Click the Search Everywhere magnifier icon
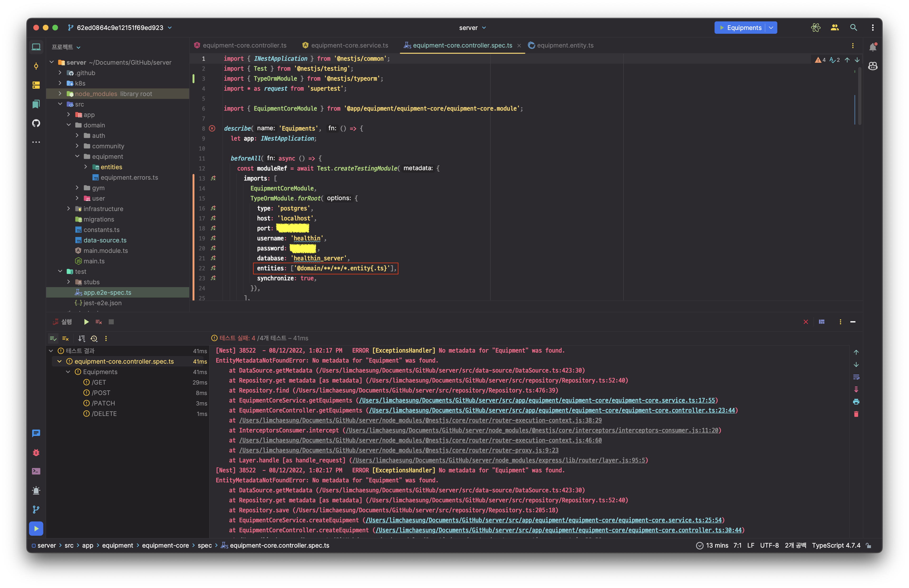This screenshot has width=909, height=588. pyautogui.click(x=853, y=28)
